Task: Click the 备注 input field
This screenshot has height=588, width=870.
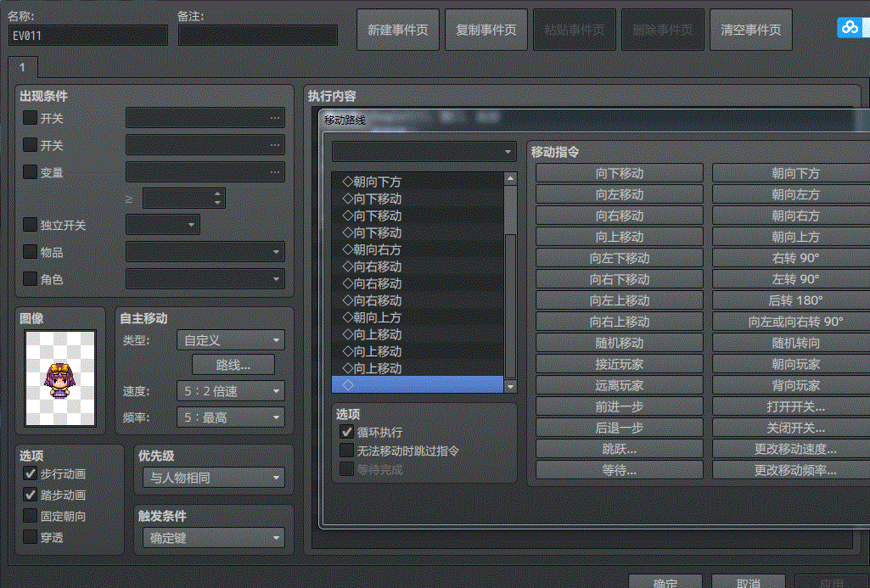Action: coord(258,36)
